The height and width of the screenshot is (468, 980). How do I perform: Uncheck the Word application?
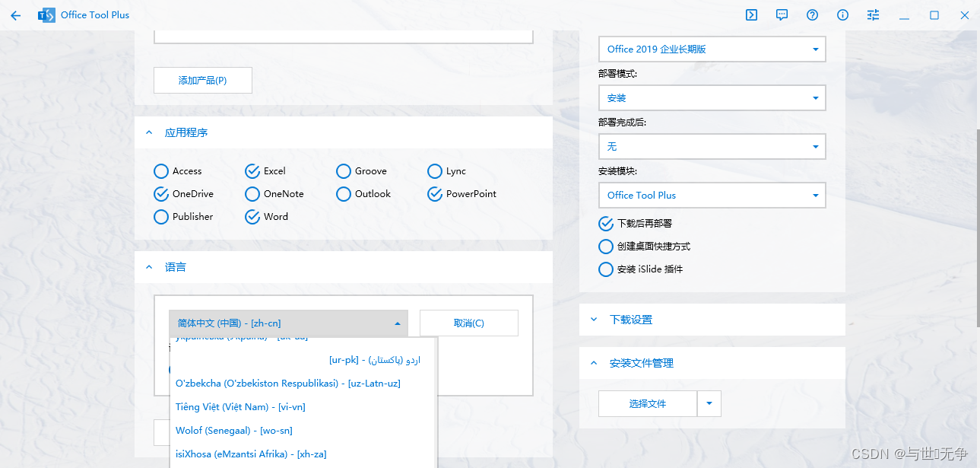(x=267, y=217)
